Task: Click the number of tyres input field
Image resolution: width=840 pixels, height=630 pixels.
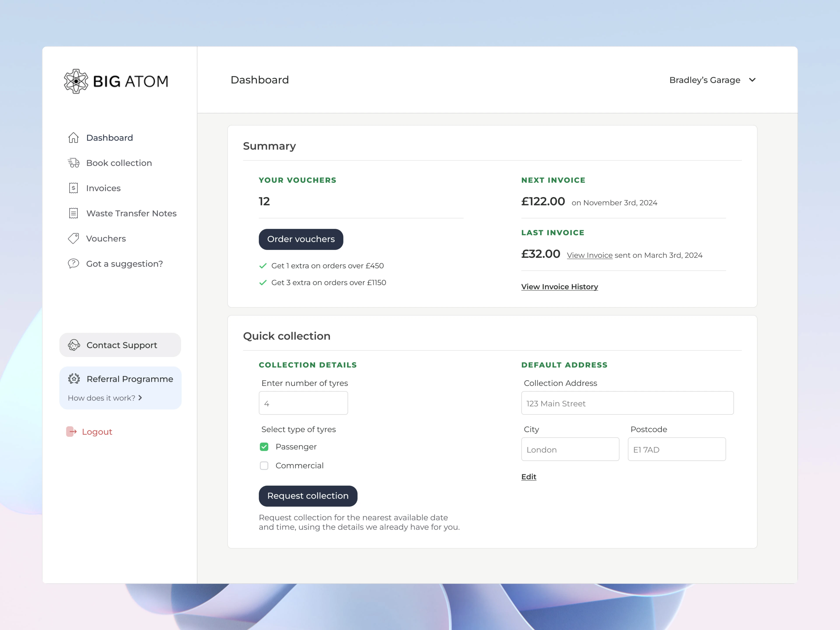Action: pyautogui.click(x=303, y=403)
